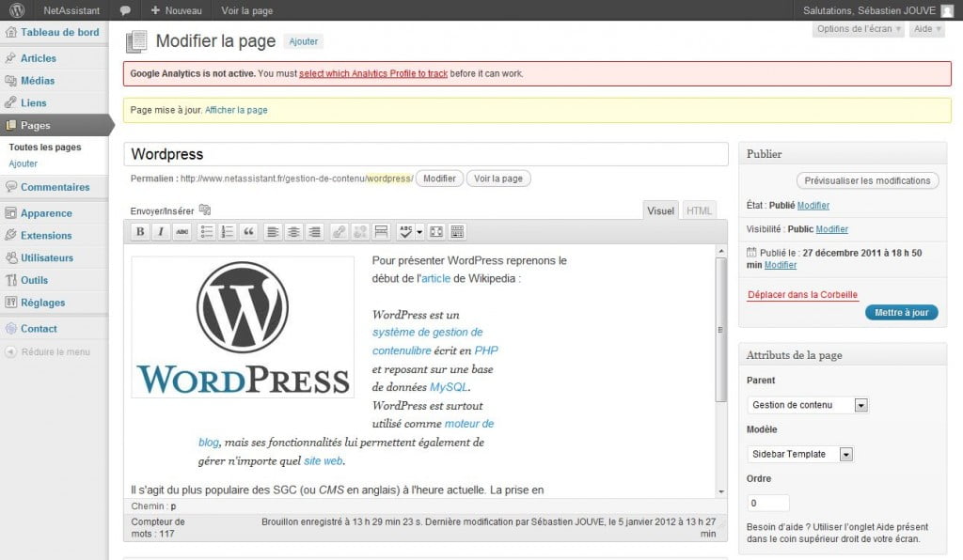Click Afficher la page link
This screenshot has height=560, width=963.
(236, 110)
